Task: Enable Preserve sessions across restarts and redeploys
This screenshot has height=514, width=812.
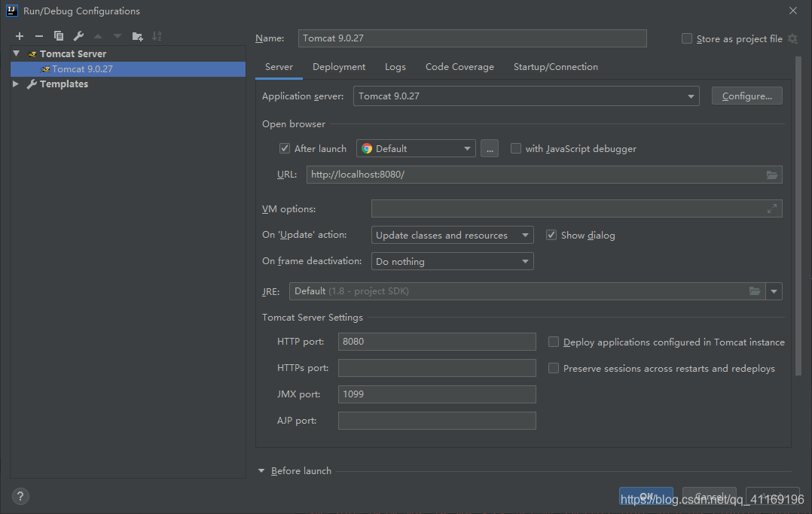Action: tap(554, 368)
